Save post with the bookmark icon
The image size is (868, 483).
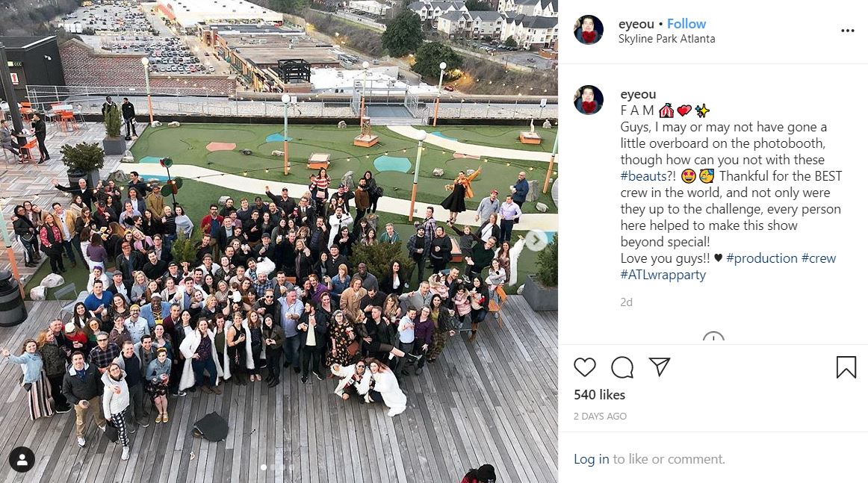[846, 367]
